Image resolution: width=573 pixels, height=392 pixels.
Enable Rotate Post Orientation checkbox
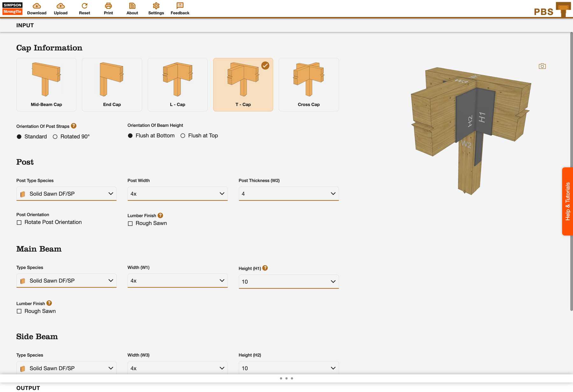(x=19, y=223)
